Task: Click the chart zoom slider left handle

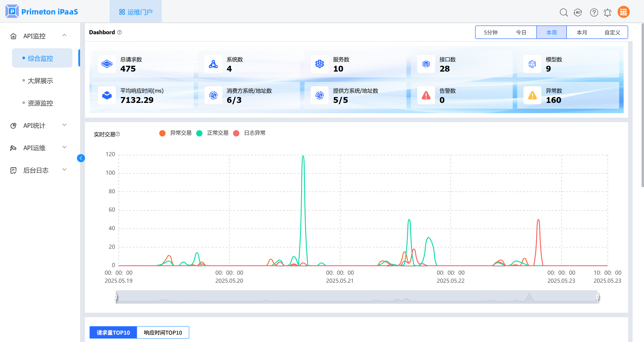Action: (x=116, y=297)
